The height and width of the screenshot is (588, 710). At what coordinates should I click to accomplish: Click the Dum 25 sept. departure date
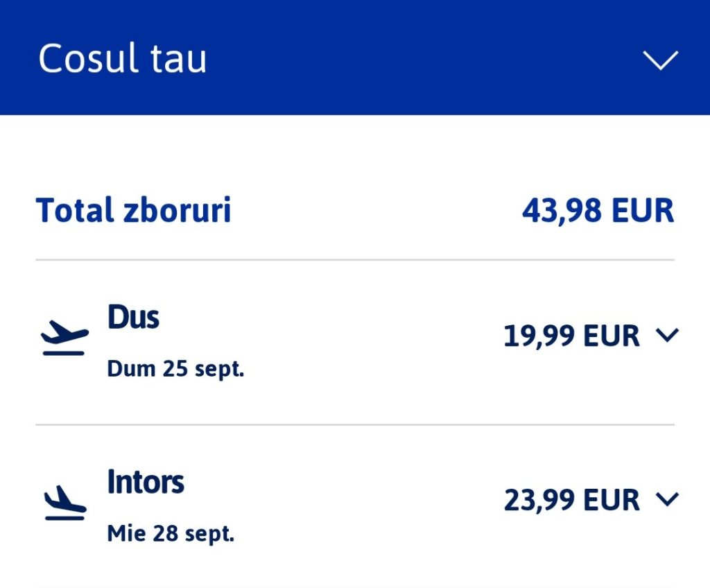tap(175, 369)
